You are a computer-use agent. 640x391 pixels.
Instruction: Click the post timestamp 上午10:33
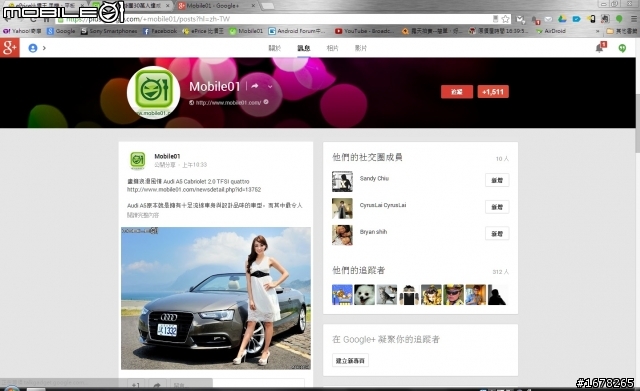click(194, 165)
